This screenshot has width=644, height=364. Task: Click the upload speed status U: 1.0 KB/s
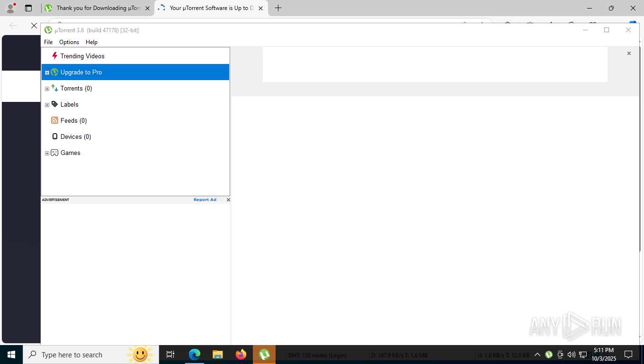pyautogui.click(x=503, y=355)
